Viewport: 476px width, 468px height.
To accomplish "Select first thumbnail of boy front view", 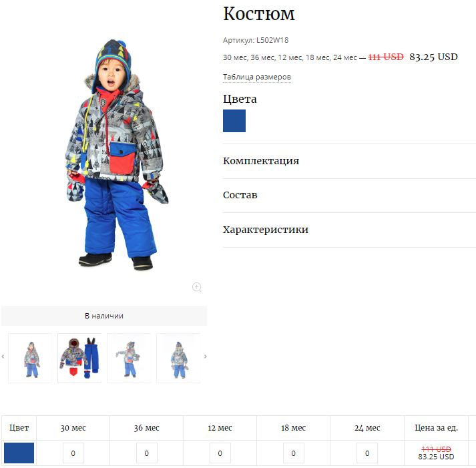I will (x=30, y=358).
